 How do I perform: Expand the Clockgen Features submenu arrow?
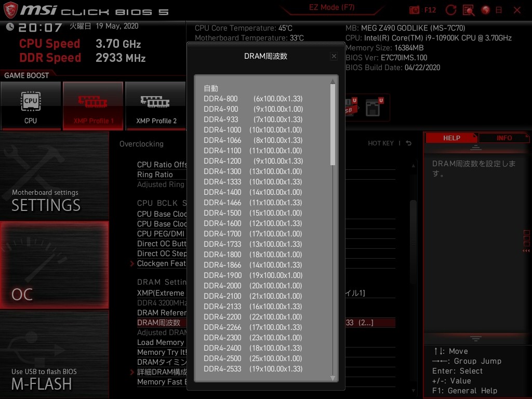coord(132,263)
